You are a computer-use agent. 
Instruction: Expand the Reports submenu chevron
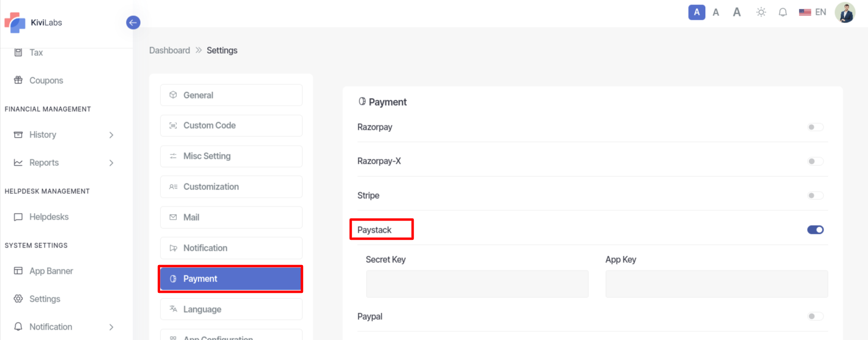(x=111, y=163)
